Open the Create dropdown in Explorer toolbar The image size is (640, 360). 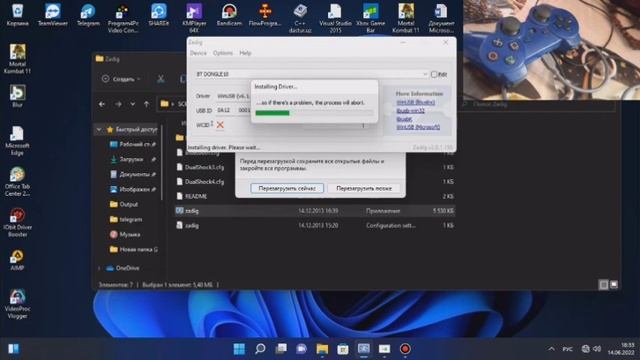(121, 79)
